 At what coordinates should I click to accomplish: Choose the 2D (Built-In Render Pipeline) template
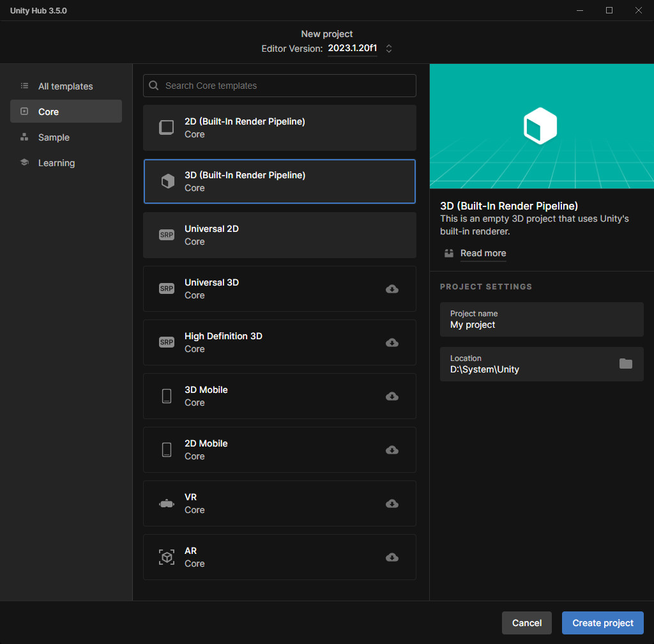[x=279, y=128]
